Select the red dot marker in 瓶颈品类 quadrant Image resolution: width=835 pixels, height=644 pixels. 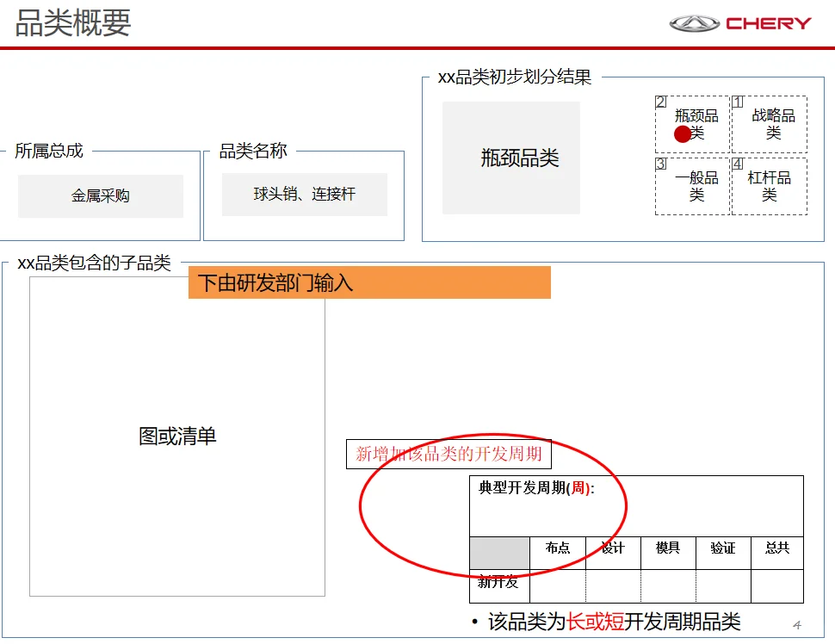683,133
